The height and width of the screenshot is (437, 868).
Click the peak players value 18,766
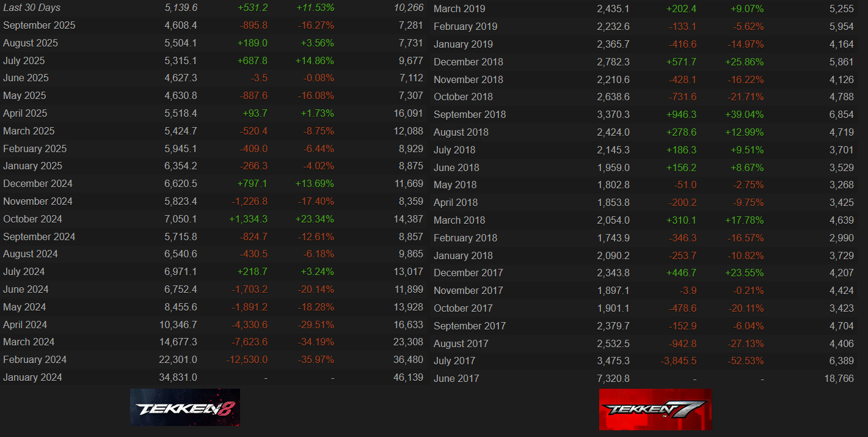pos(839,378)
